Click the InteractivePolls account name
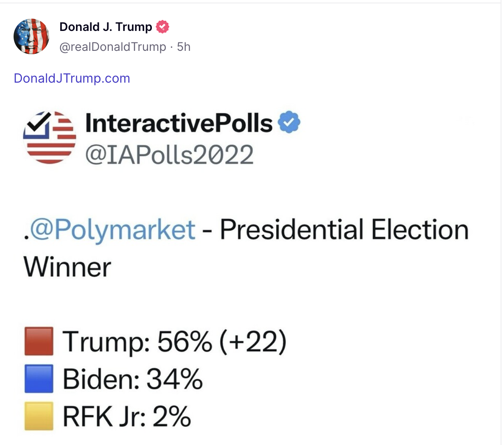This screenshot has height=445, width=504. tap(179, 123)
